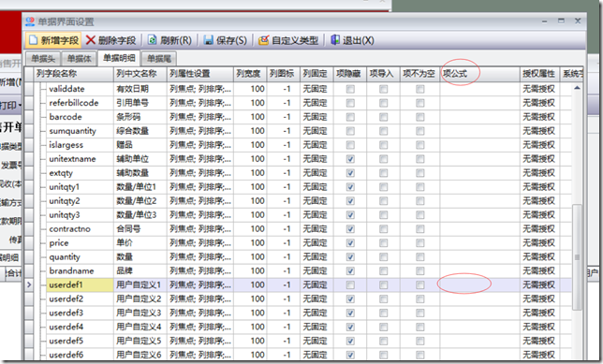Click the grid's vertical scrollbar thumb

pyautogui.click(x=577, y=256)
